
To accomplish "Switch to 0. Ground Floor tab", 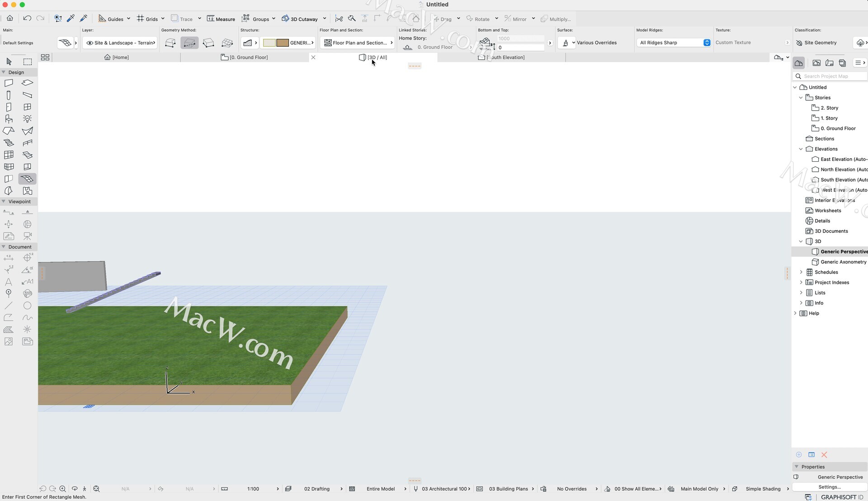I will click(244, 57).
